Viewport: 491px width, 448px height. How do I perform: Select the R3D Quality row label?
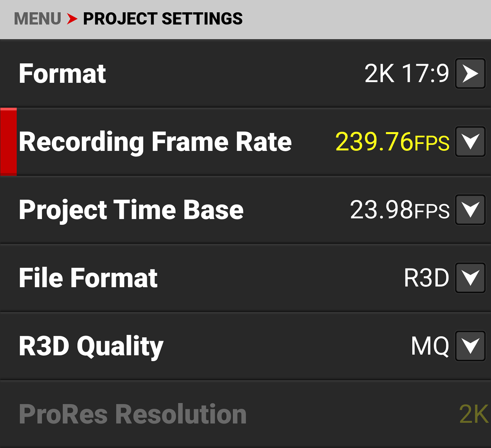(x=91, y=346)
